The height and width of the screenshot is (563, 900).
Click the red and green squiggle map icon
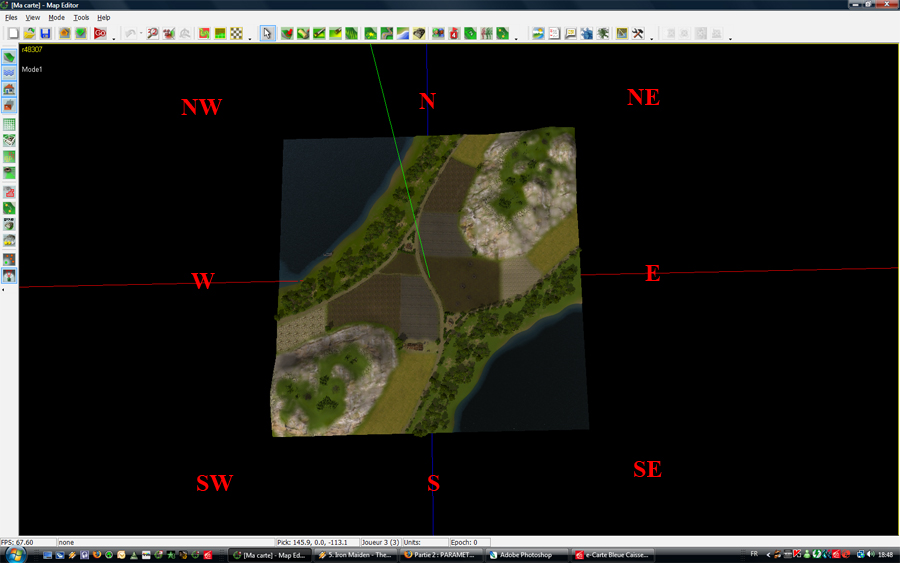click(204, 33)
